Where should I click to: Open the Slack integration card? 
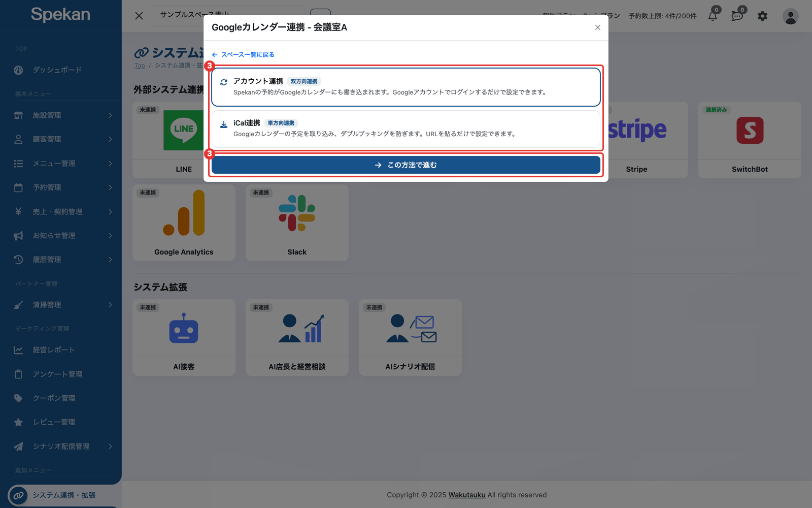(x=297, y=223)
